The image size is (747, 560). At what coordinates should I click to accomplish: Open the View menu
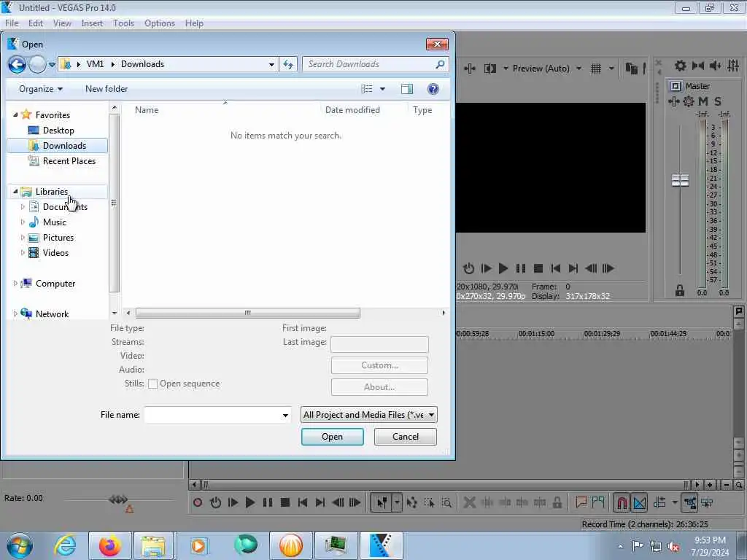(62, 23)
